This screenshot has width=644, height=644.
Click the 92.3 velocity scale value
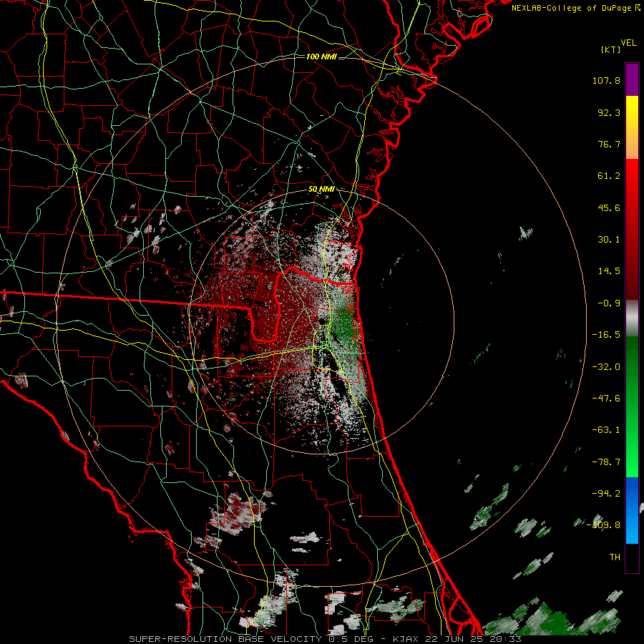click(609, 112)
